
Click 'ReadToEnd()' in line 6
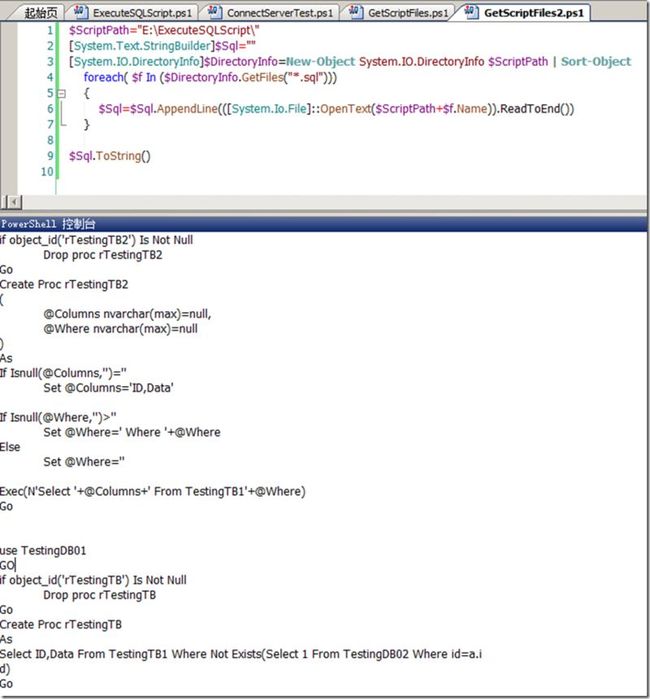click(537, 109)
